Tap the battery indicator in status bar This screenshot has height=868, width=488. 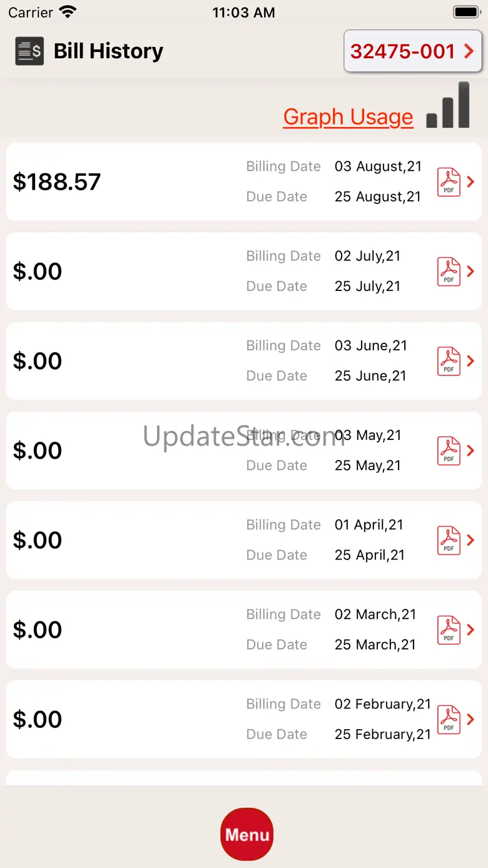(x=466, y=12)
